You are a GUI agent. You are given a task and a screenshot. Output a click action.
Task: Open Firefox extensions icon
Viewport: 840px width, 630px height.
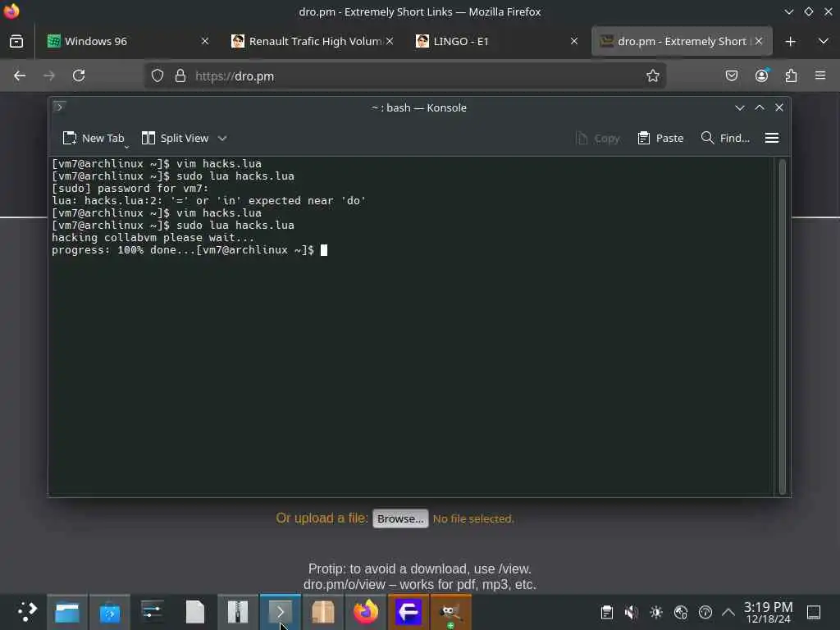(791, 75)
